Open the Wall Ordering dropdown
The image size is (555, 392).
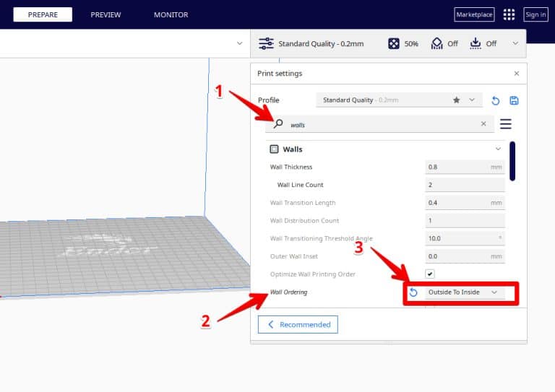pos(462,292)
